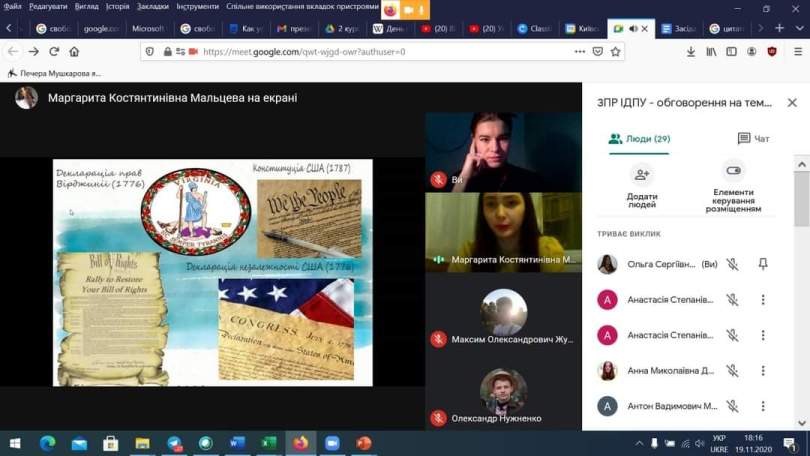This screenshot has width=810, height=456.
Task: Click the panel scrollbar down arrow
Action: (x=802, y=423)
